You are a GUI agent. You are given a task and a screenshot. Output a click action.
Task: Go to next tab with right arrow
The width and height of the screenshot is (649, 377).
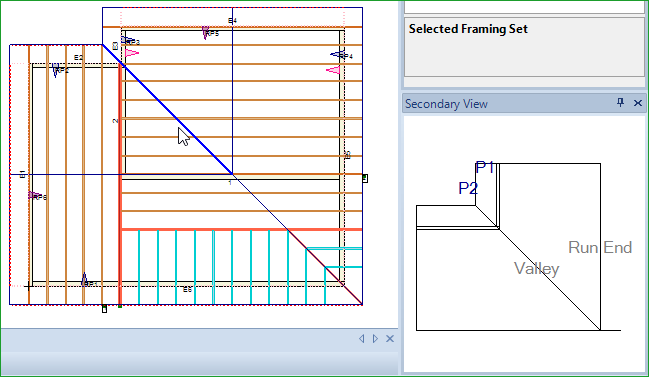pyautogui.click(x=375, y=339)
